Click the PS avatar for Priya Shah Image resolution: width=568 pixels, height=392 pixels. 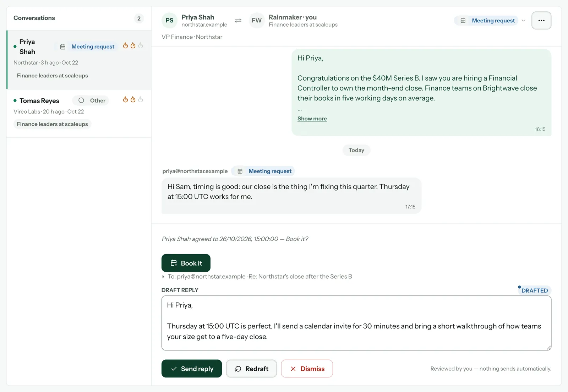169,21
